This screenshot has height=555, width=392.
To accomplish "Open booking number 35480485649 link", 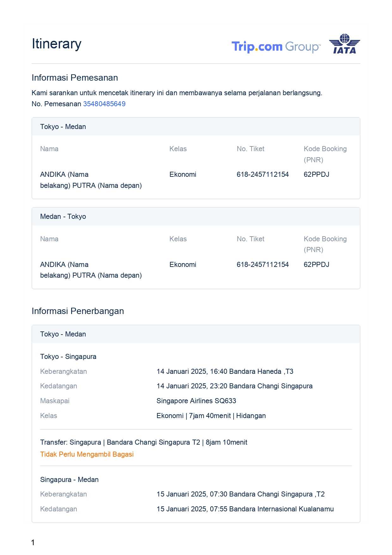I will [104, 104].
